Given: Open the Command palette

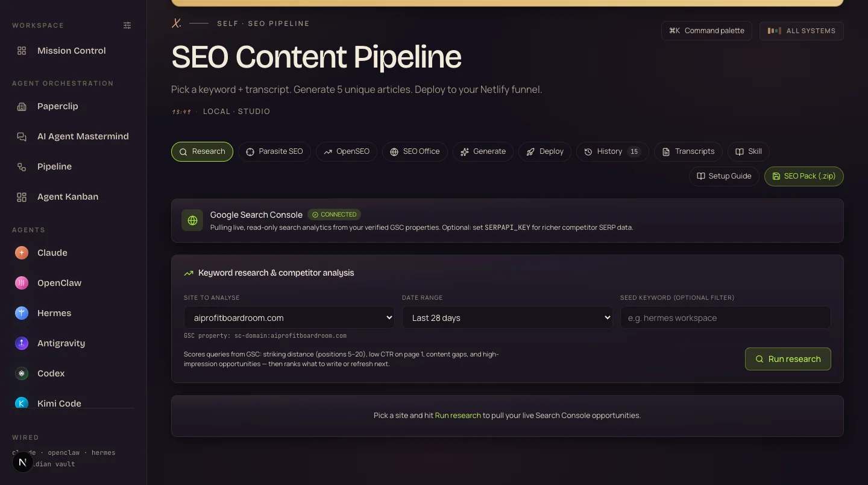Looking at the screenshot, I should click(x=706, y=31).
